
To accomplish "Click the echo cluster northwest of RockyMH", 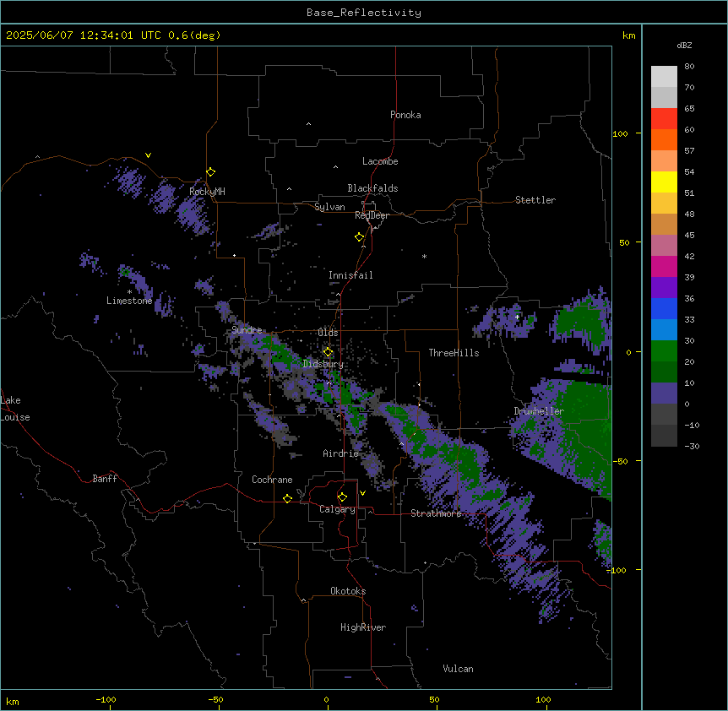I will (129, 181).
